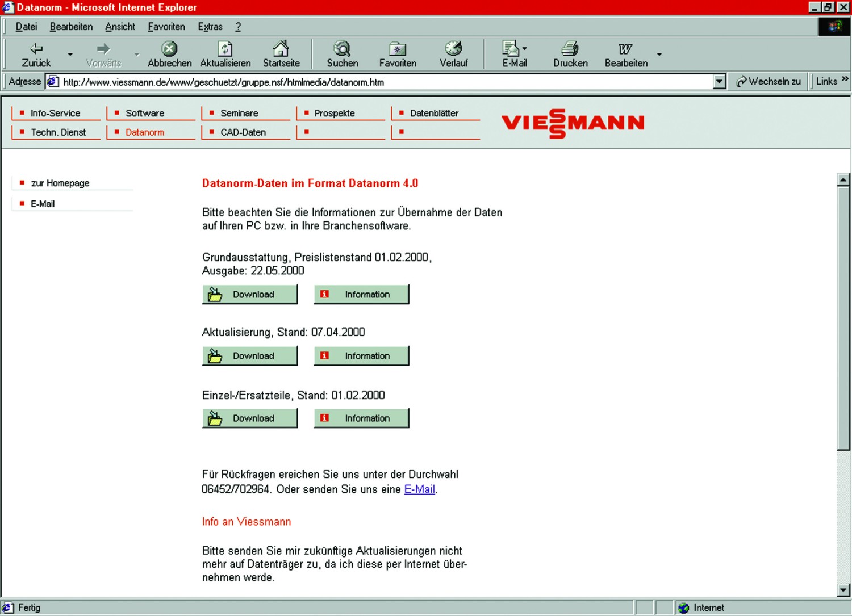Open Information for Aktualisierung
Image resolution: width=852 pixels, height=616 pixels.
tap(361, 356)
